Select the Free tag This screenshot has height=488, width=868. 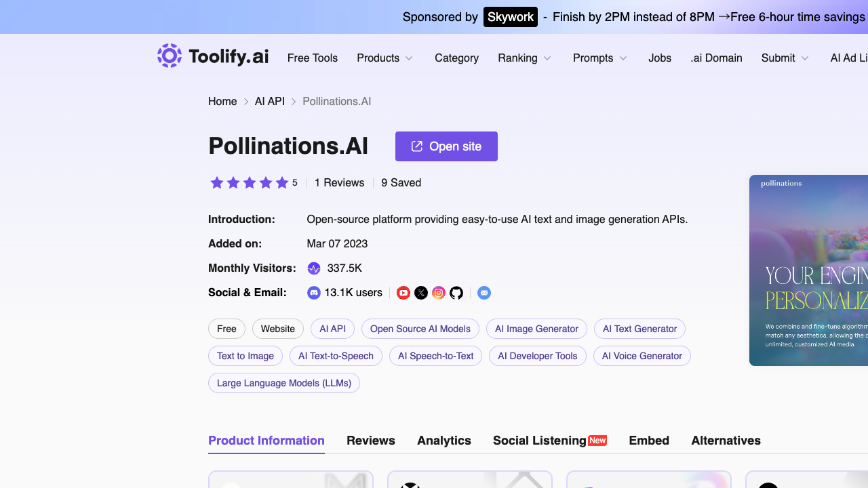(x=226, y=329)
